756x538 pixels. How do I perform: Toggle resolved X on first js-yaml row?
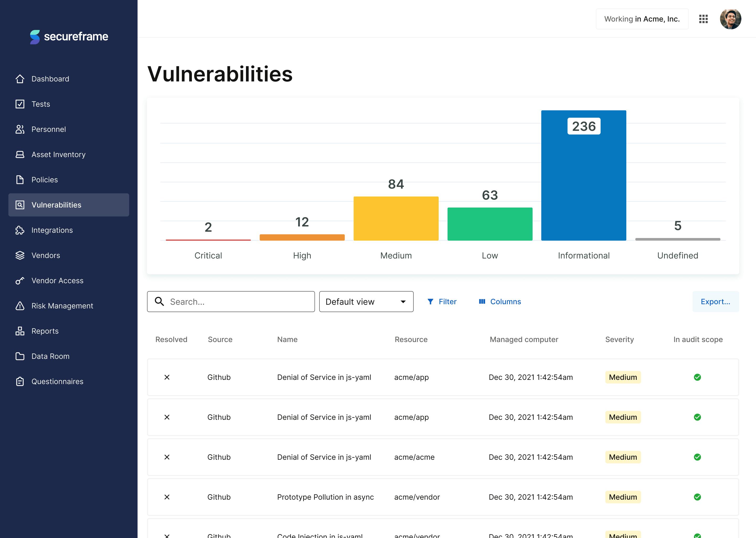coord(167,377)
